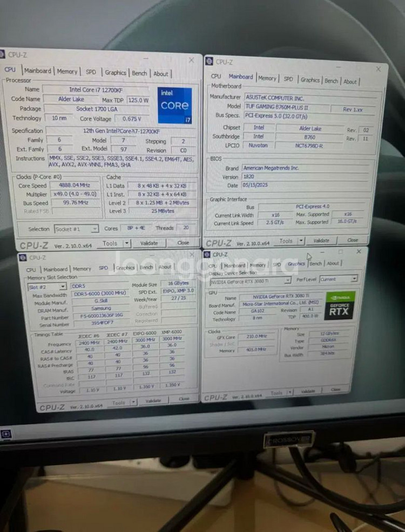Click the CPU-Z icon in the graphics window title bar
Screen dimensions: 405x532
(207, 254)
